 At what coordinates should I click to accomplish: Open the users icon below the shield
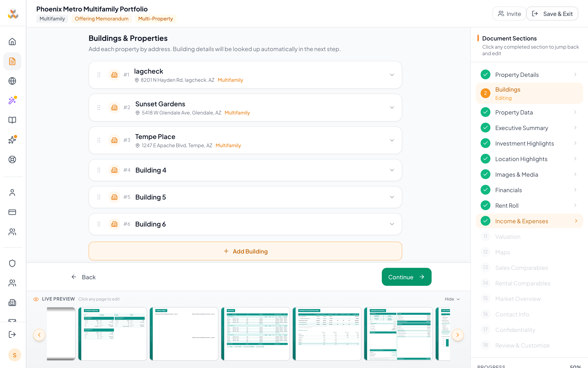click(12, 283)
